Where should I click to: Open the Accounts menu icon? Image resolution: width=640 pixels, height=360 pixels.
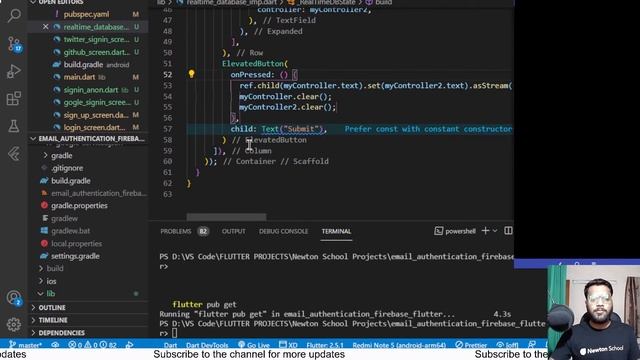(14, 298)
